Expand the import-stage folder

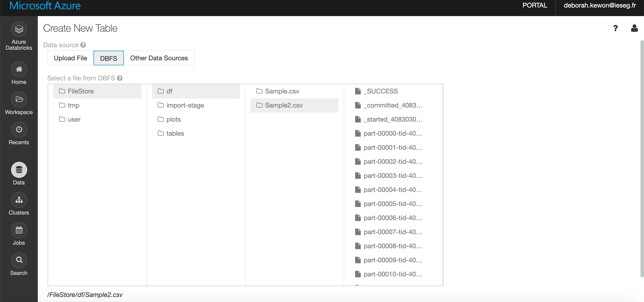point(185,105)
